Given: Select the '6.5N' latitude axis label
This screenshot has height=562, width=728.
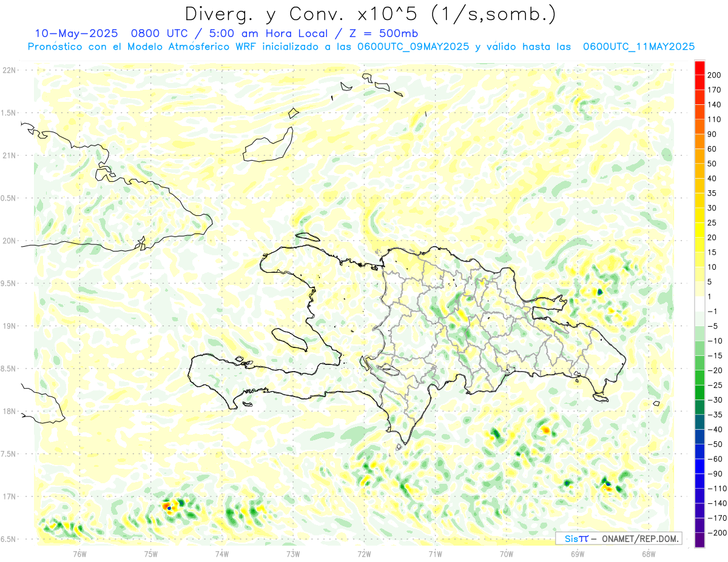Looking at the screenshot, I should point(8,540).
